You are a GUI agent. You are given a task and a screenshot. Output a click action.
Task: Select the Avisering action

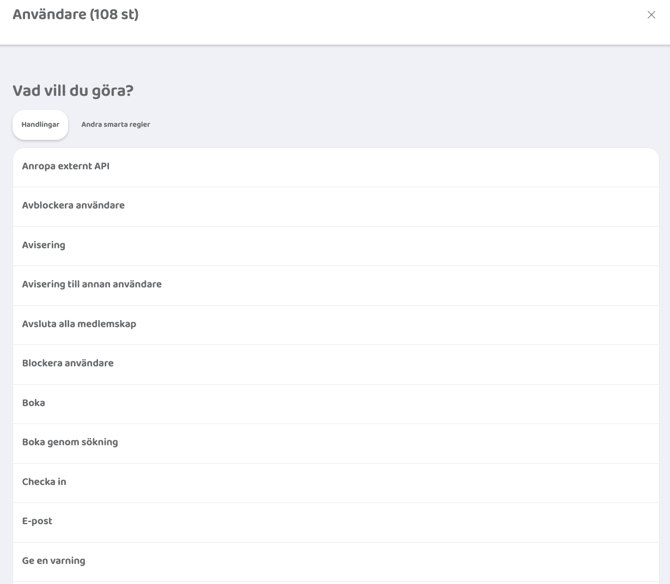44,245
